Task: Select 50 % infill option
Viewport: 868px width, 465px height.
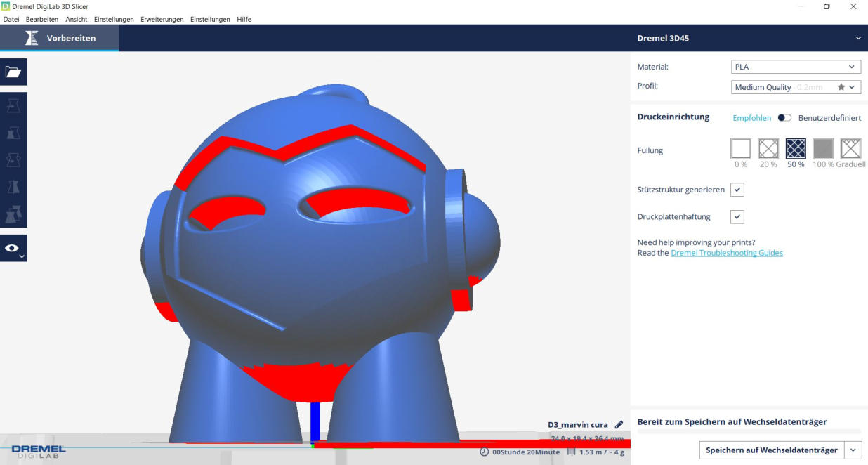Action: click(796, 148)
